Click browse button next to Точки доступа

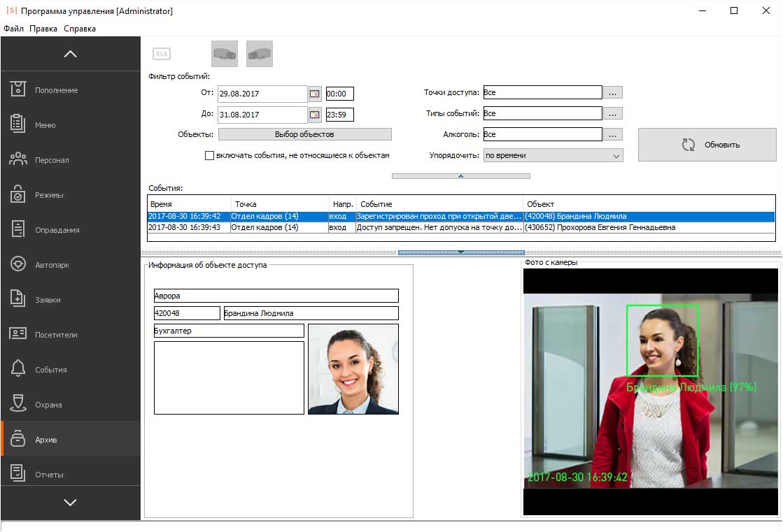[x=612, y=92]
